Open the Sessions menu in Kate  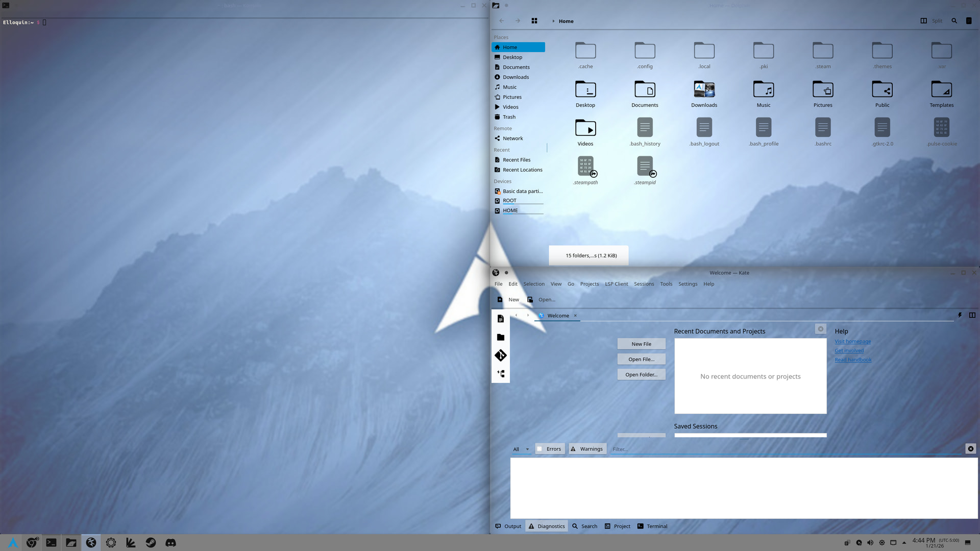[644, 284]
